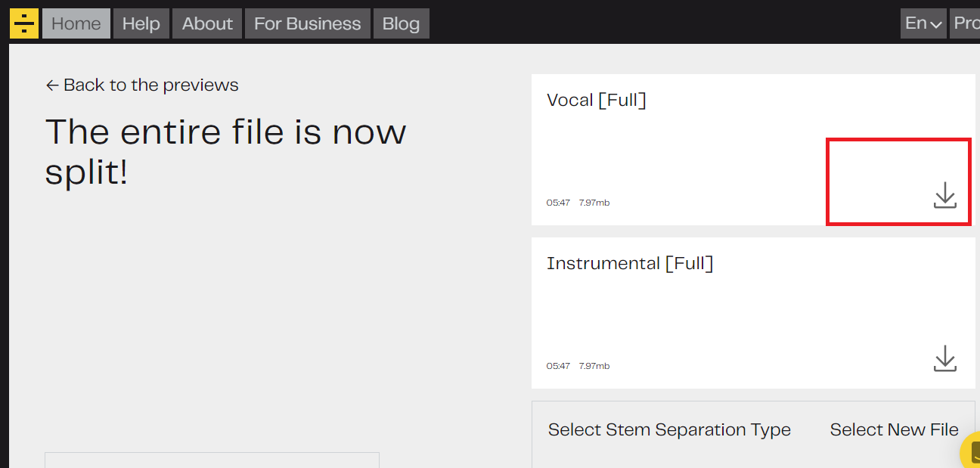The width and height of the screenshot is (980, 468).
Task: Click Select New File
Action: (x=894, y=429)
